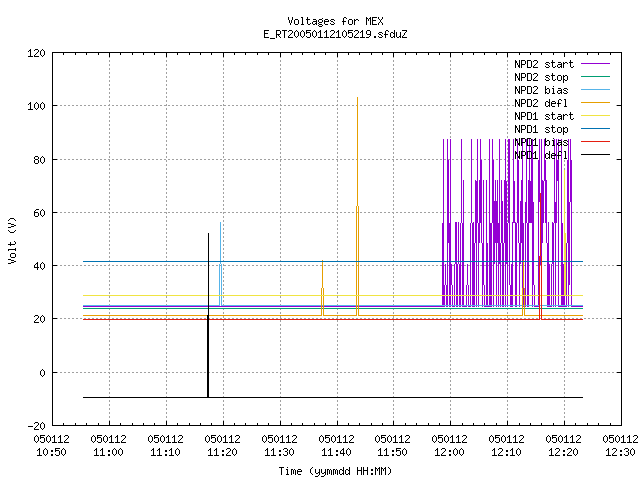Click the 'NPD1 stop' legend label
This screenshot has width=640, height=480.
pos(541,129)
